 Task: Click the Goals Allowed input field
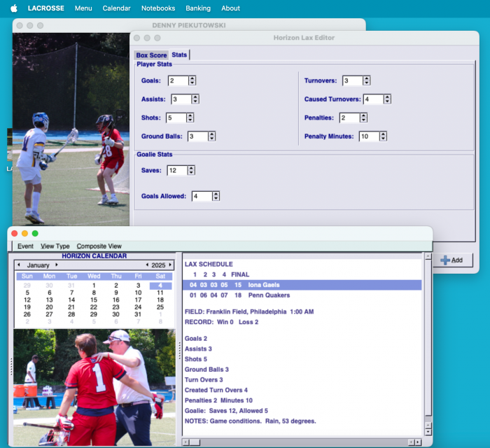click(201, 196)
